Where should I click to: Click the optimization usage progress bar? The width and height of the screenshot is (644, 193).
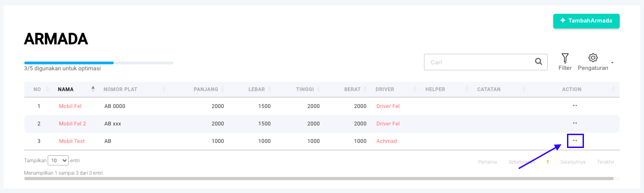99,62
